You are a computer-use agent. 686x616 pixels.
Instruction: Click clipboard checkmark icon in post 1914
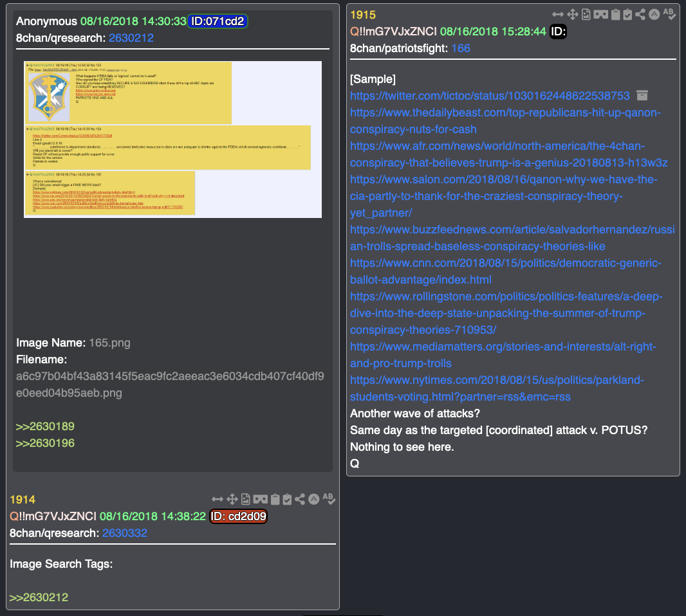point(287,499)
